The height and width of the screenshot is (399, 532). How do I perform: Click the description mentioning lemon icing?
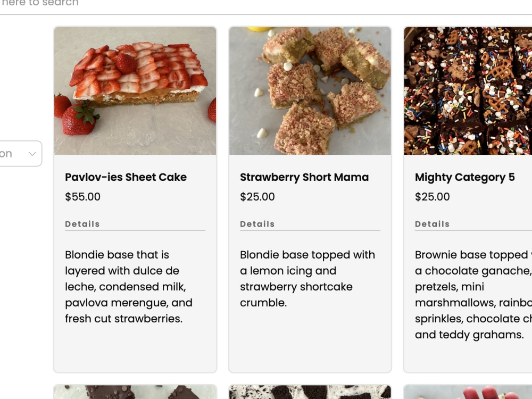tap(307, 279)
